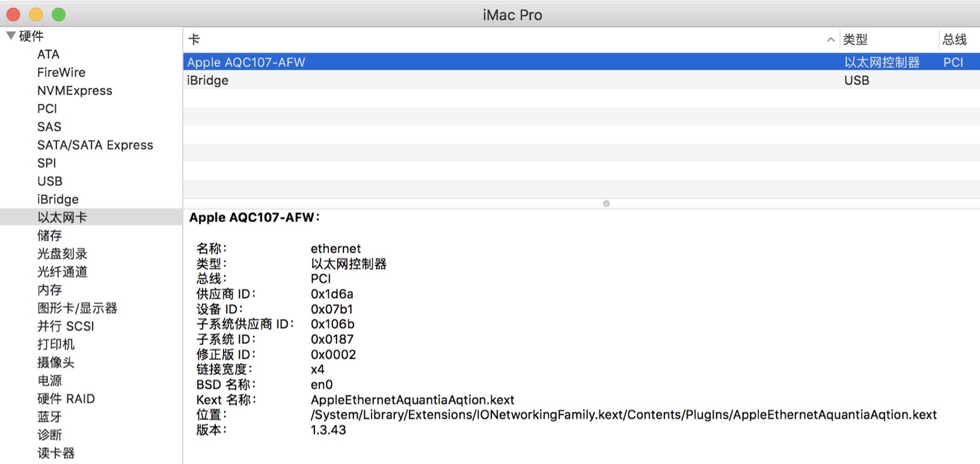This screenshot has width=980, height=464.
Task: Select 光盘刻录 in the sidebar
Action: click(62, 254)
